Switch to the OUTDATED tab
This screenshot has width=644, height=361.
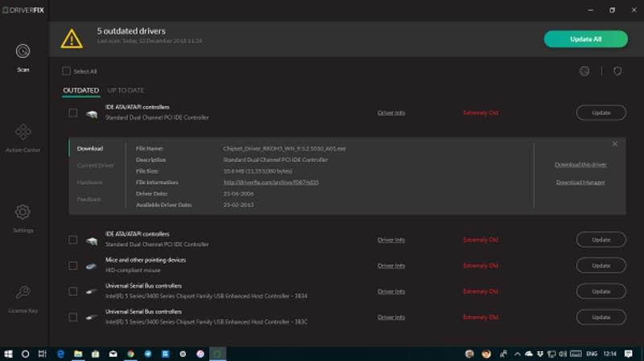coord(81,90)
